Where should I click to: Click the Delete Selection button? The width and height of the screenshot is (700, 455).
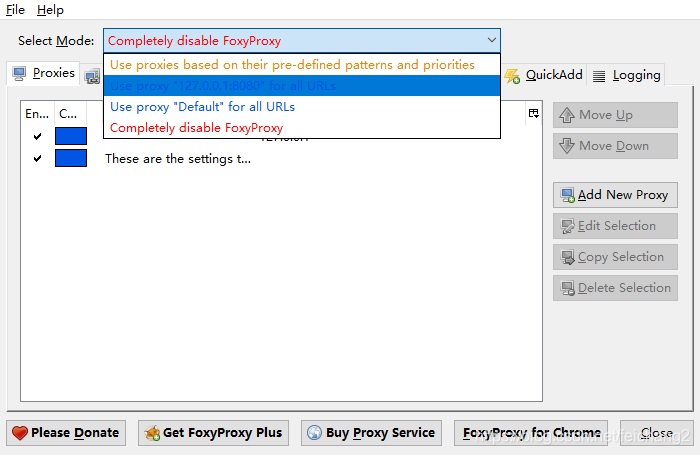tap(615, 288)
